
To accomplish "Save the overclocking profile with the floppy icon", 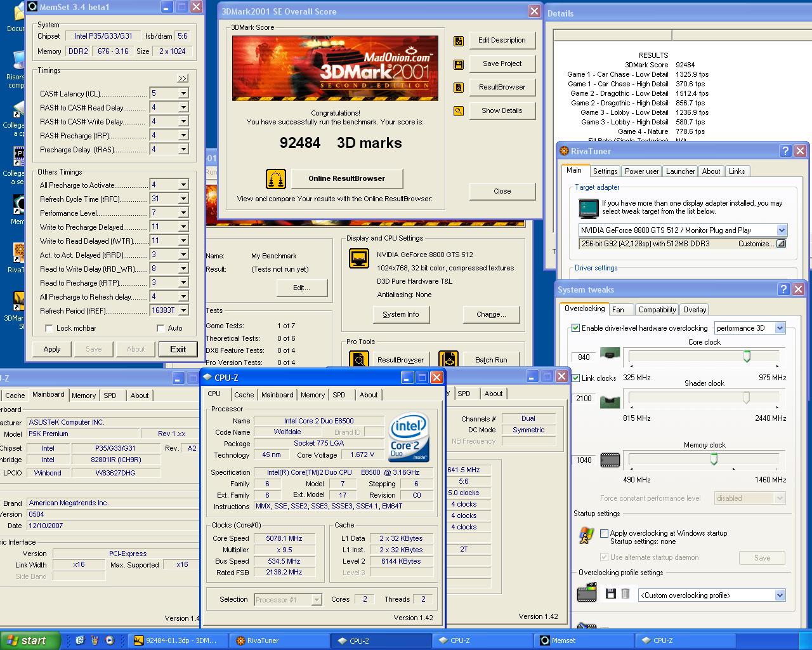I will 611,594.
